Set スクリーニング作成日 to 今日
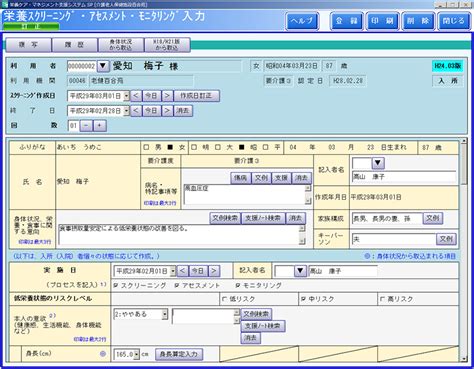Image resolution: width=474 pixels, height=369 pixels. tap(151, 96)
